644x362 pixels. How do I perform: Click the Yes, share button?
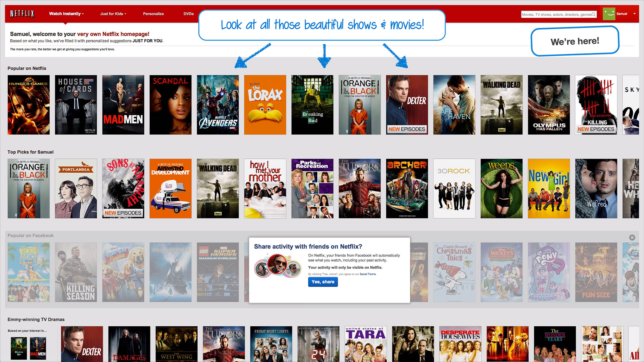pos(323,282)
